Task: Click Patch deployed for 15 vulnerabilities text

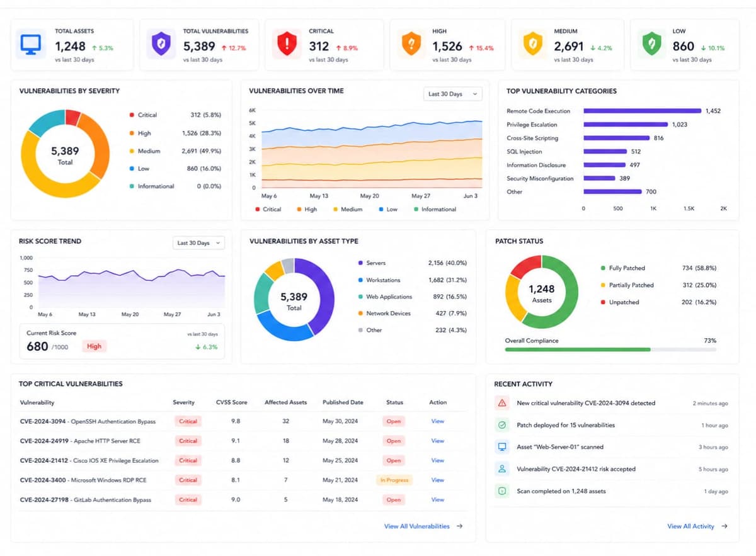Action: tap(566, 425)
